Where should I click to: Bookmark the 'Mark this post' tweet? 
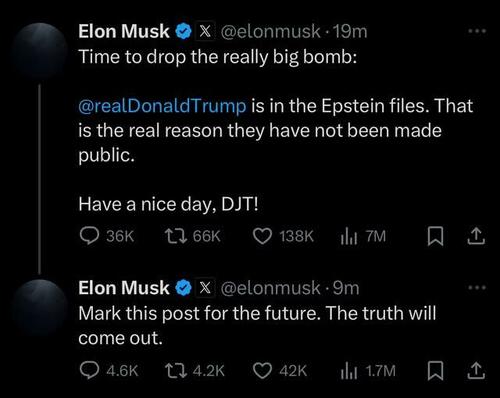coord(435,371)
